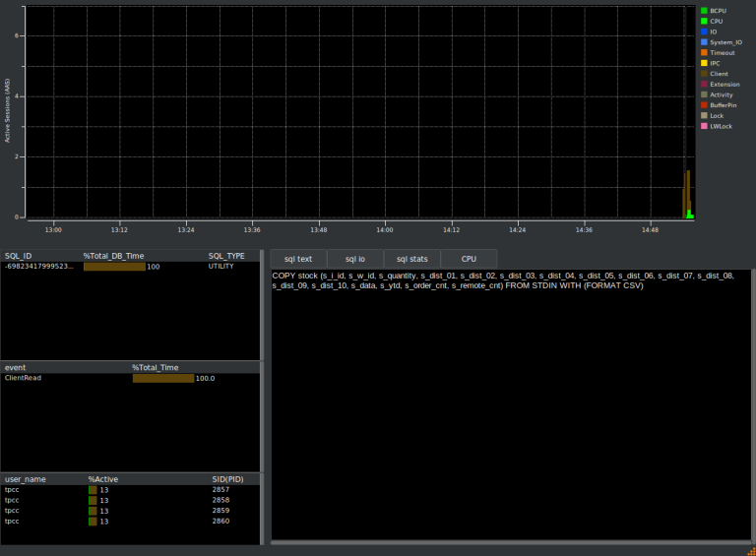
Task: Click the SQL_TYPE column header
Action: click(226, 256)
